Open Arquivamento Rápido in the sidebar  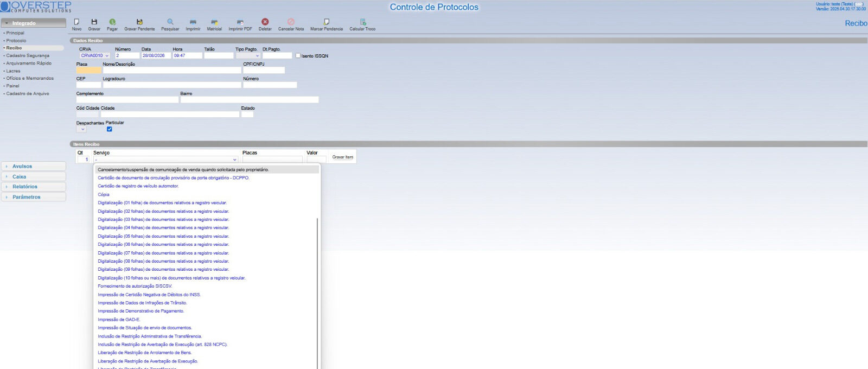click(29, 63)
